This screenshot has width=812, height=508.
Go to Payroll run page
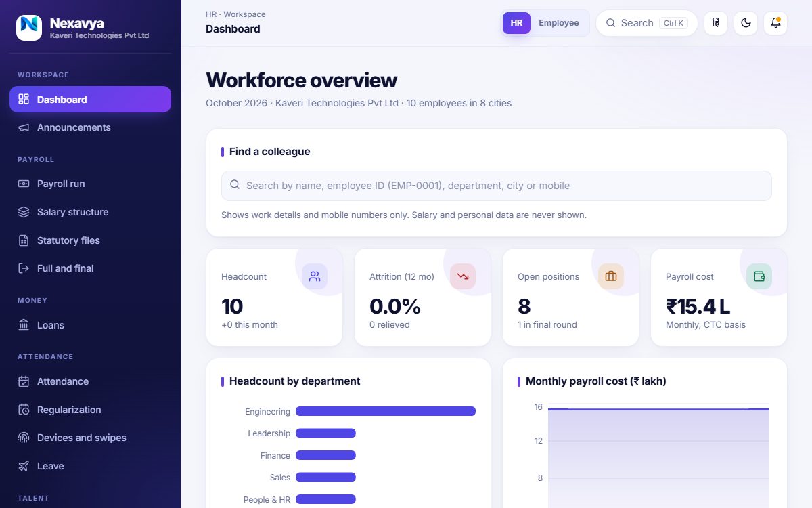90,184
